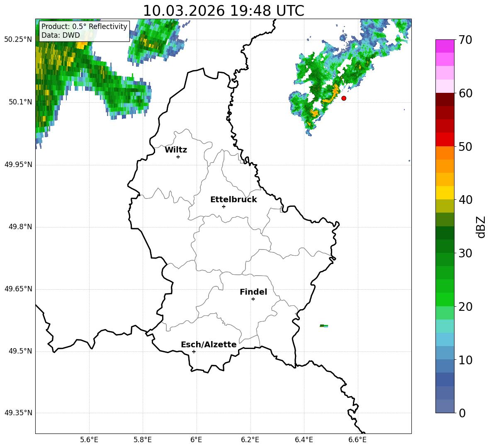The height and width of the screenshot is (448, 491).
Task: Click the 49.5°N latitude label
Action: pos(20,351)
